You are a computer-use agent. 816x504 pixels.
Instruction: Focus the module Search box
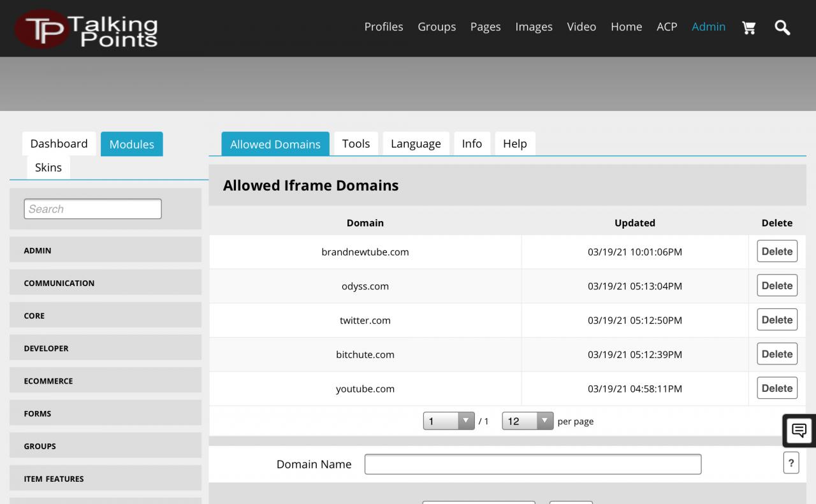coord(92,209)
